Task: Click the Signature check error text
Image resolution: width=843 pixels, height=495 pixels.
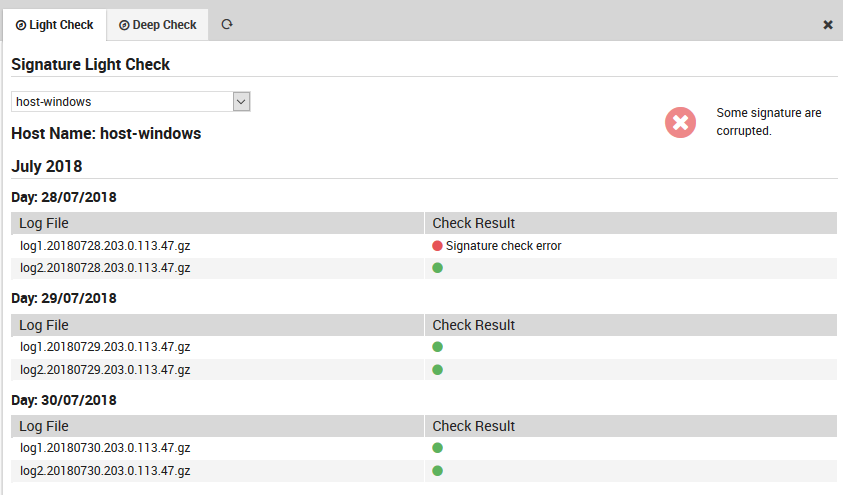Action: click(503, 246)
